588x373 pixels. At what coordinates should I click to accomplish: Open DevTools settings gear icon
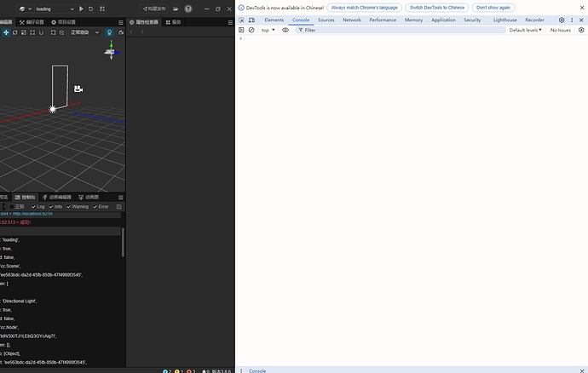[562, 20]
